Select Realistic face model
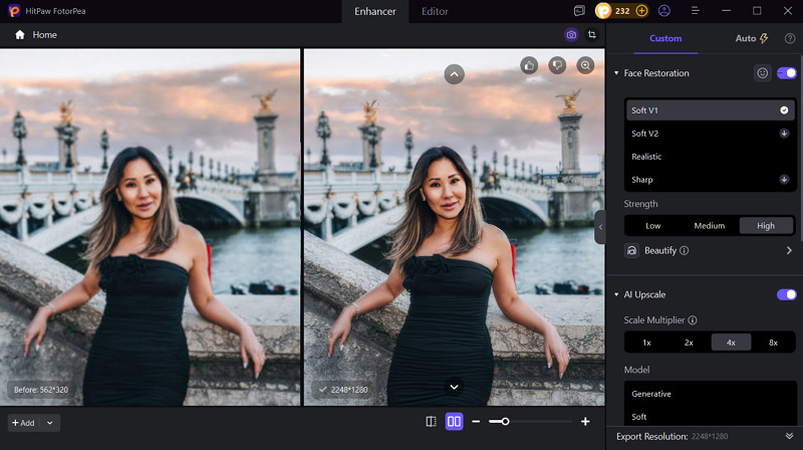 click(x=710, y=157)
